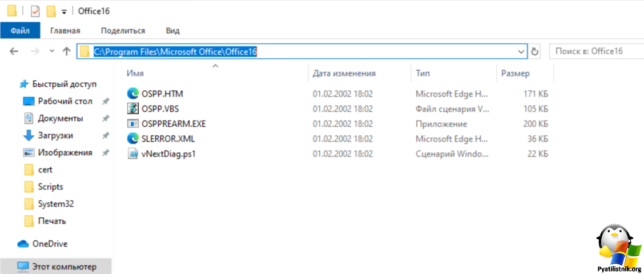This screenshot has height=274, width=644.
Task: Click the OSPP.VBS file name
Action: (160, 109)
